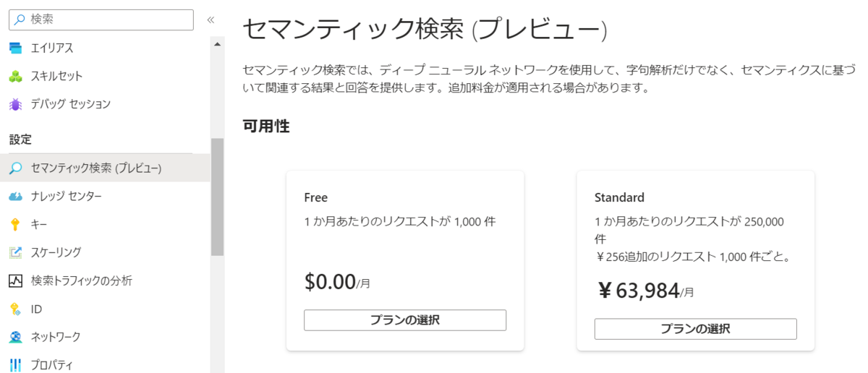Viewport: 868px width, 373px height.
Task: Click the エイリアス icon in sidebar
Action: click(15, 48)
